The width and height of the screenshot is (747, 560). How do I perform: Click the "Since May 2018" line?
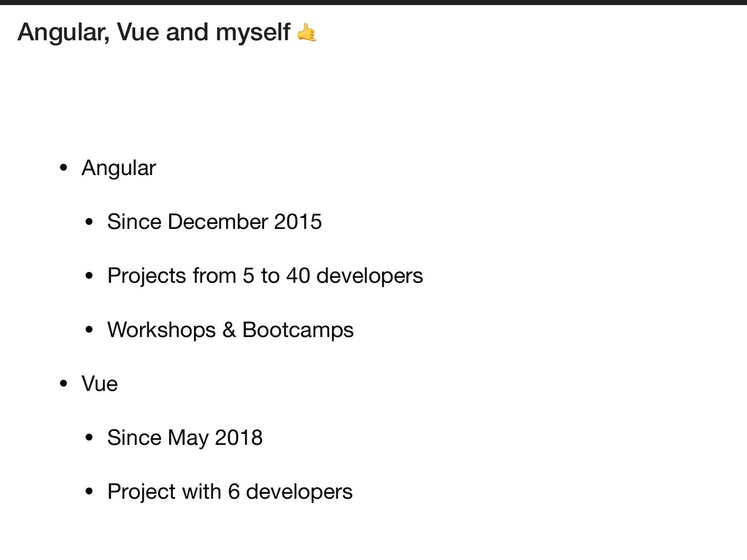pyautogui.click(x=185, y=438)
